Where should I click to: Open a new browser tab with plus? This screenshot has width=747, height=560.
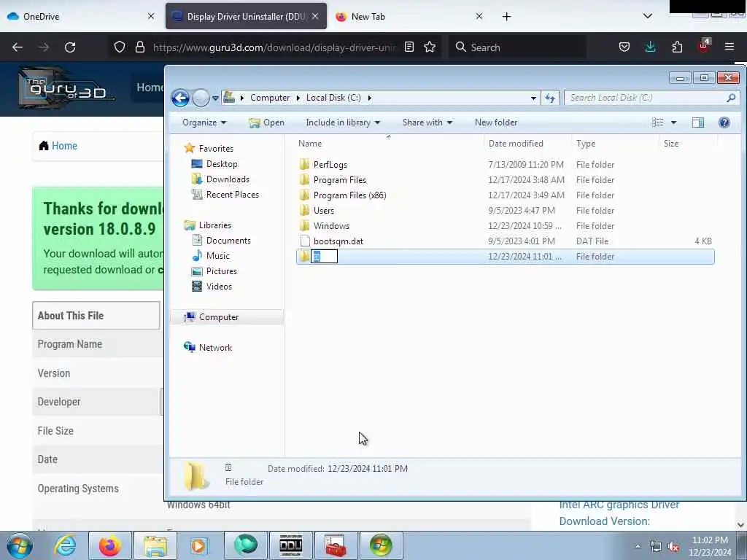(x=506, y=17)
